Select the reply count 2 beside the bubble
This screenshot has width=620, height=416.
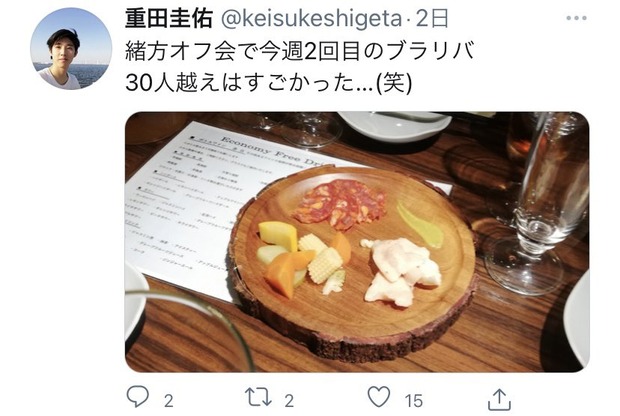(169, 401)
